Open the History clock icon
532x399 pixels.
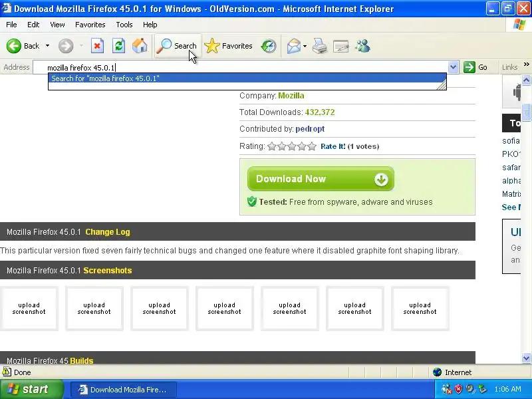269,46
